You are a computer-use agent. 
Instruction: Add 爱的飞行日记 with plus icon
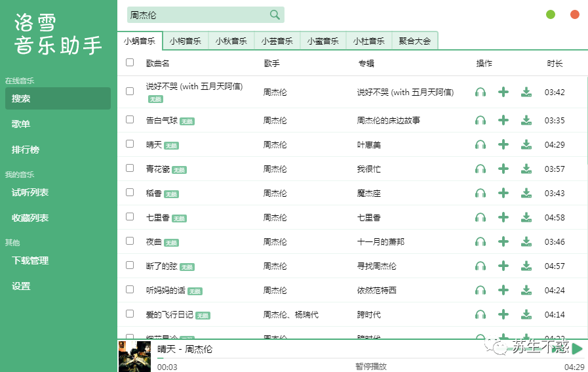coord(503,314)
